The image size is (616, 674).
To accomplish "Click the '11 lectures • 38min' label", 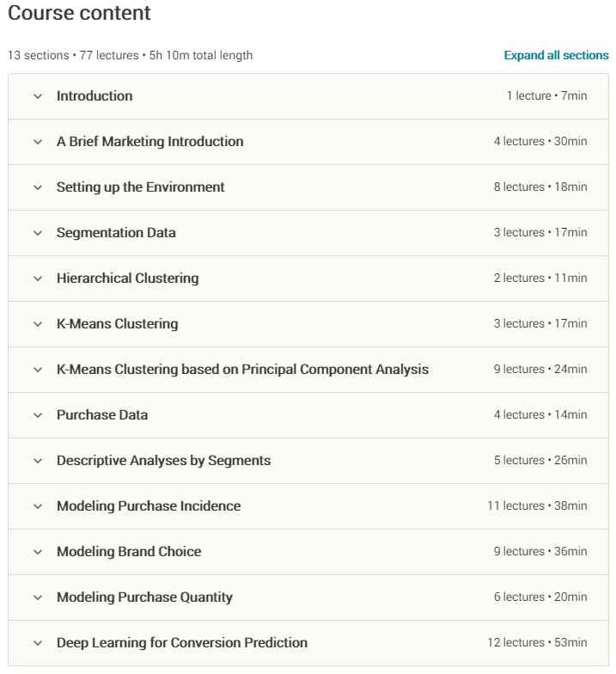I will [x=537, y=506].
